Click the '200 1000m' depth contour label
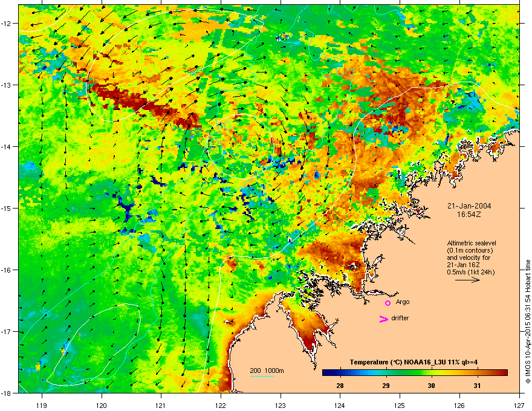This screenshot has height=411, width=532. click(x=267, y=371)
